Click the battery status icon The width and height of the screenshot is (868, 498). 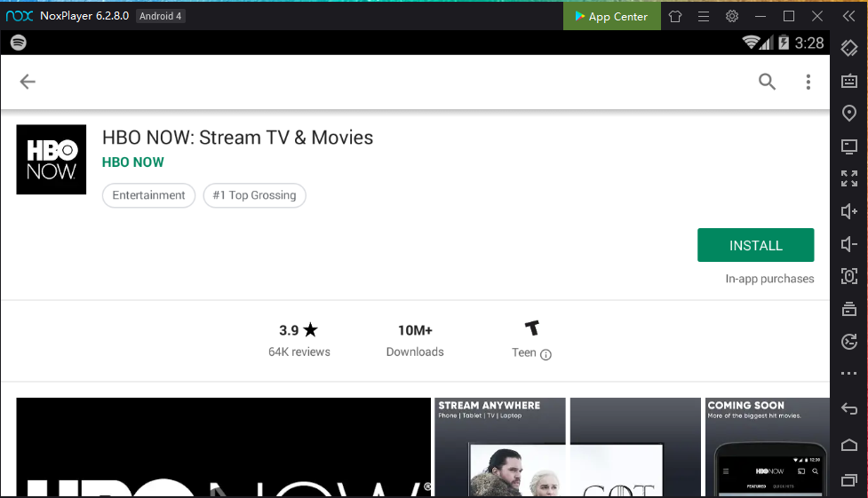[784, 43]
